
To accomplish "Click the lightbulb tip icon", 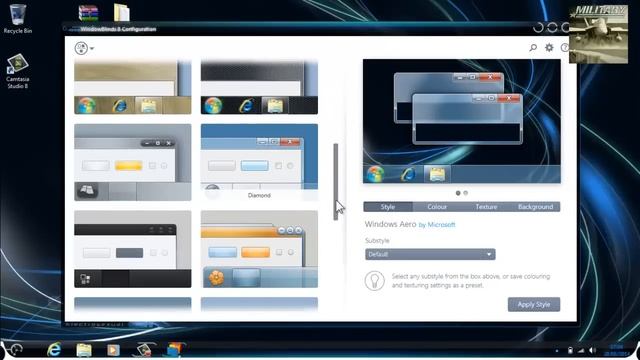I will coord(374,280).
